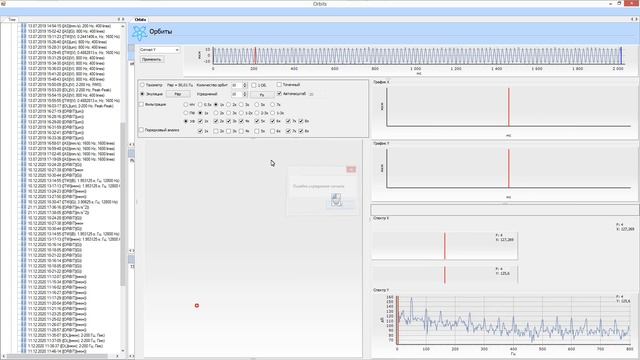Viewport: 640px width, 360px height.
Task: Click the icon of row 11.12.2020 11:35:07
Action: pyautogui.click(x=23, y=335)
